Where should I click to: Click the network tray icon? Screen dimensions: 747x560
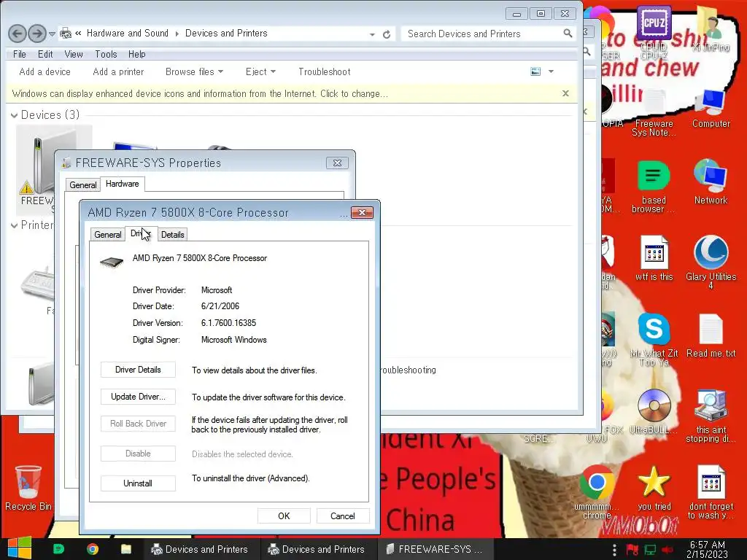pos(650,550)
